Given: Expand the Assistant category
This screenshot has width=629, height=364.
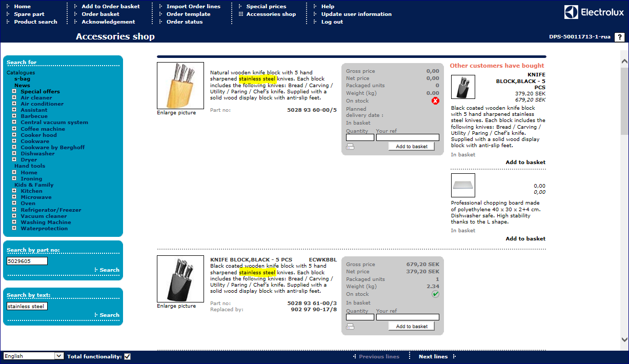Looking at the screenshot, I should [14, 110].
